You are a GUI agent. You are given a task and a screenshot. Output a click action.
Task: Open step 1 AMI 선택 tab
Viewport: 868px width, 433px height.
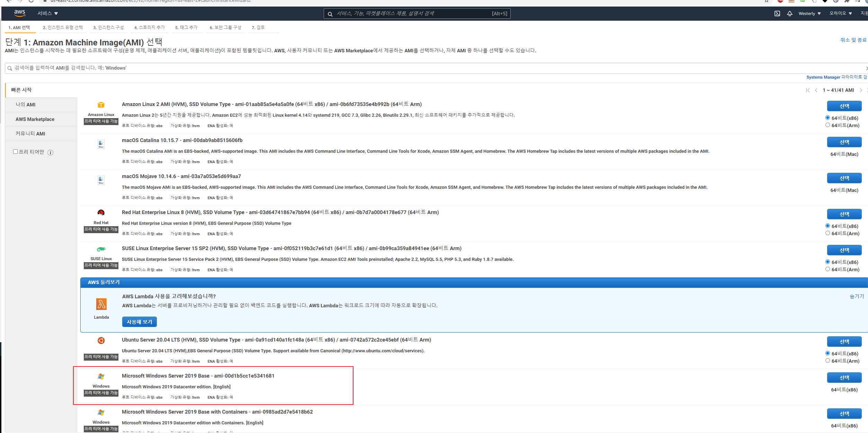coord(19,28)
